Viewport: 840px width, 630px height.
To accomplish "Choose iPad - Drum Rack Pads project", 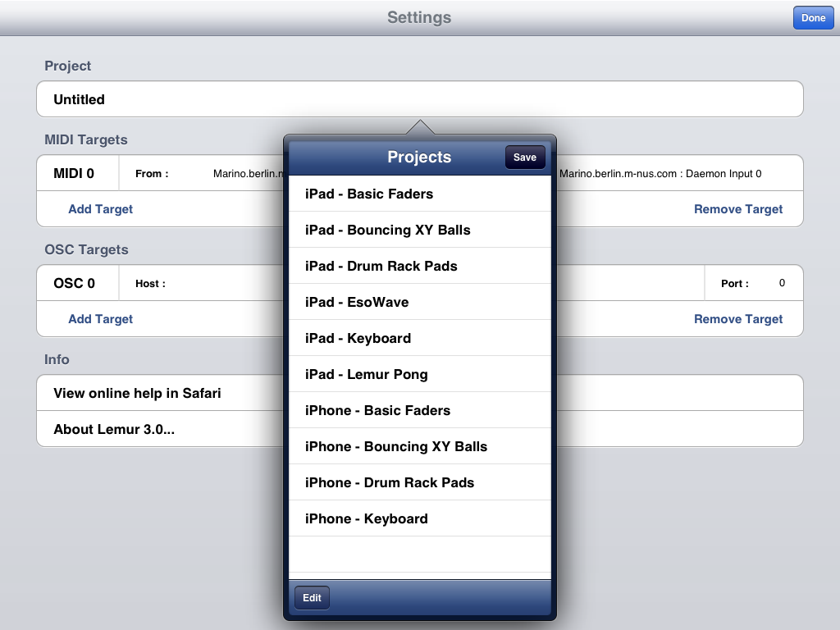I will pos(419,267).
